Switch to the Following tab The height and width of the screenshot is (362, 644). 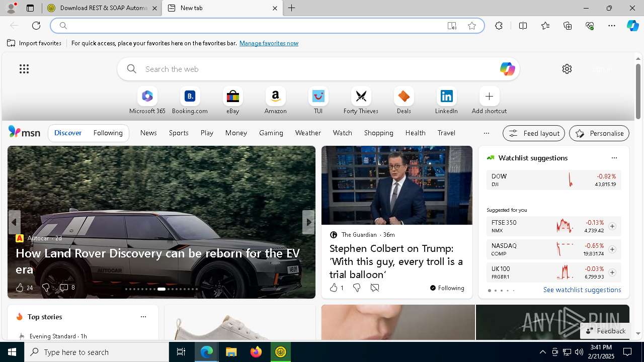pyautogui.click(x=108, y=133)
